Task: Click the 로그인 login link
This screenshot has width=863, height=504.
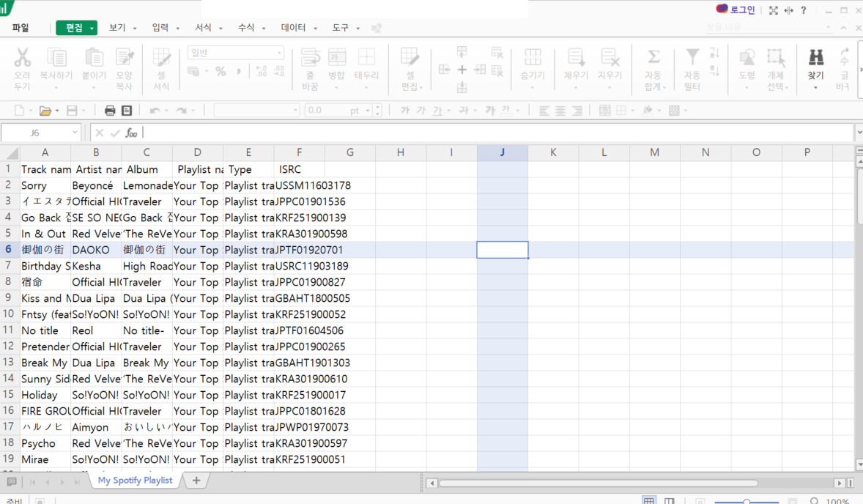Action: [742, 10]
